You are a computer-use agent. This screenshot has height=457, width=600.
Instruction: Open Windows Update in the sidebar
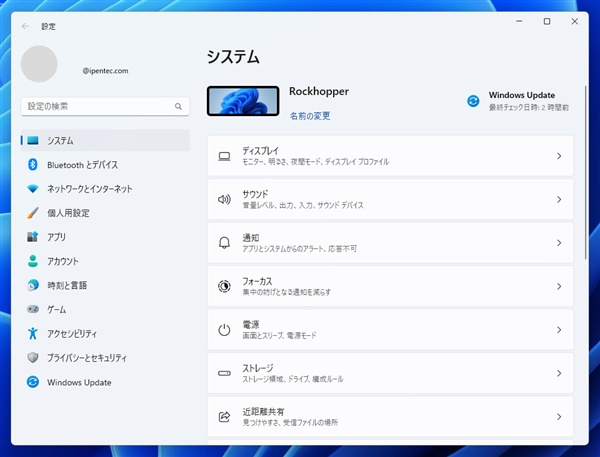(x=105, y=382)
